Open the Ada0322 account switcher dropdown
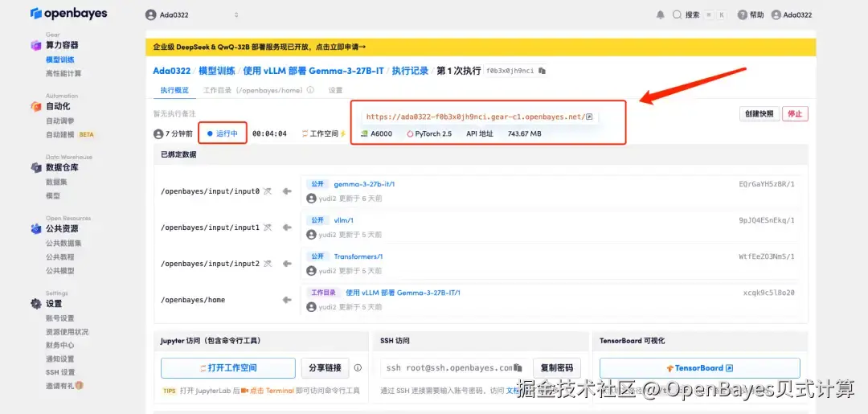 tap(192, 15)
